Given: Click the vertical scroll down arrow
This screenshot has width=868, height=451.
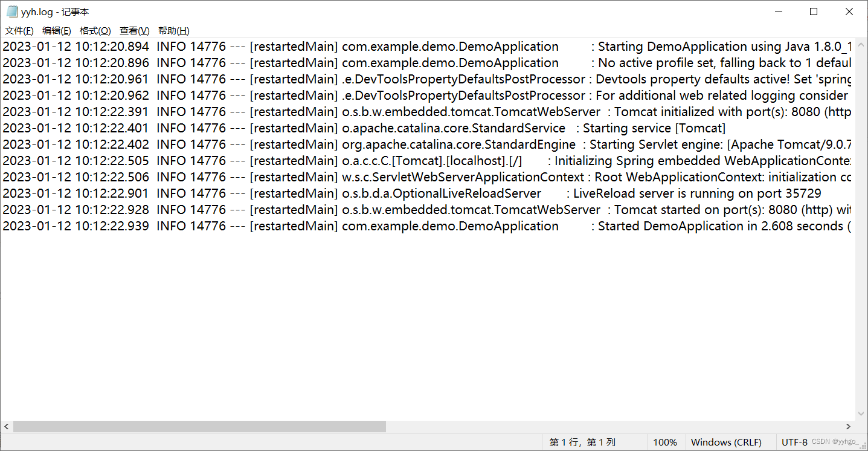Looking at the screenshot, I should (861, 415).
